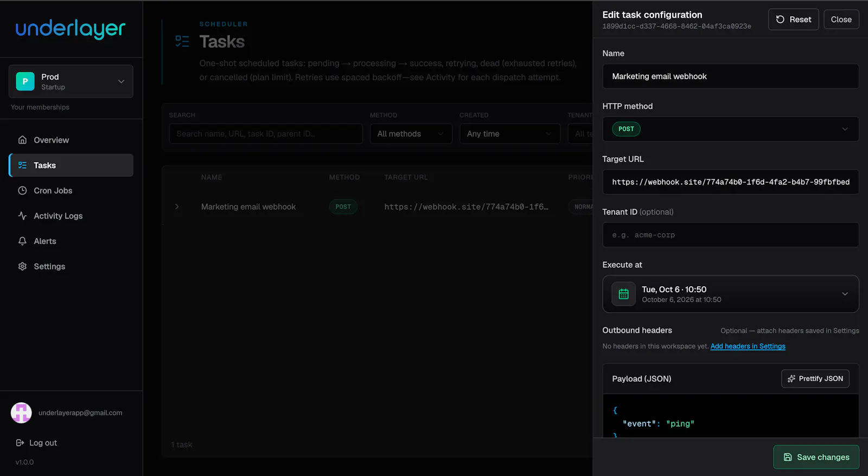Screen dimensions: 868x476
Task: Open Cron Jobs page
Action: tap(71, 191)
